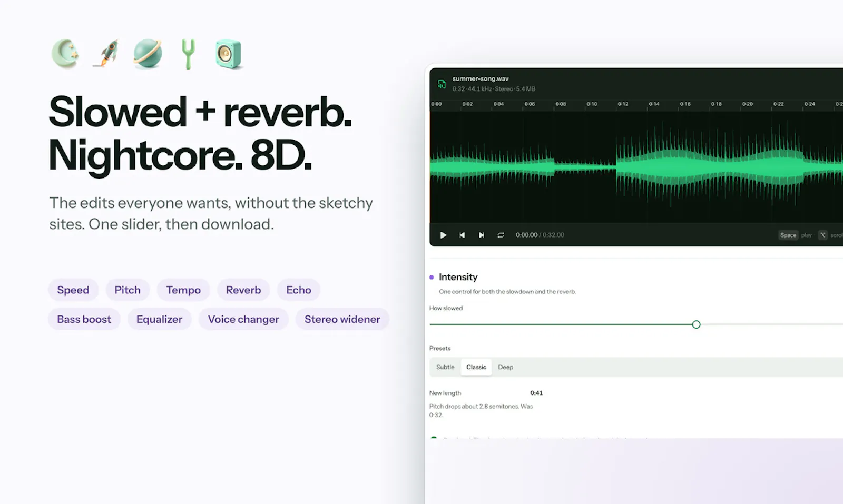Click the green tuning fork icon
The image size is (843, 504).
tap(188, 54)
